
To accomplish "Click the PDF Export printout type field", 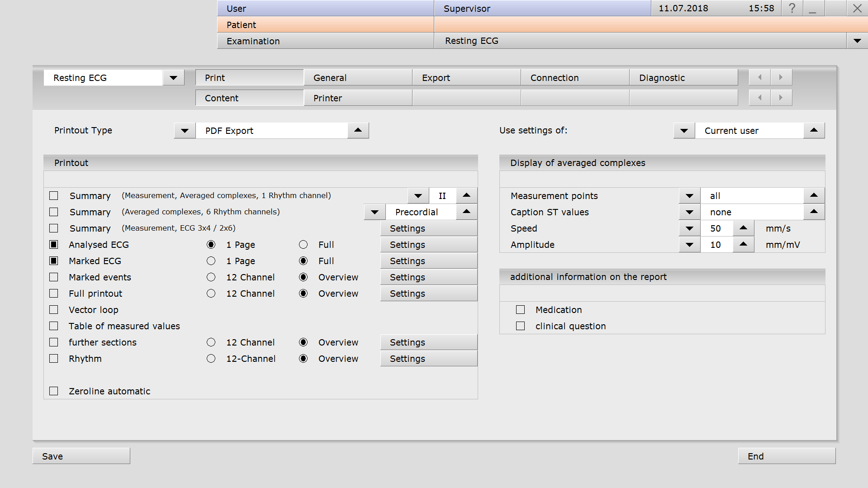I will (272, 131).
